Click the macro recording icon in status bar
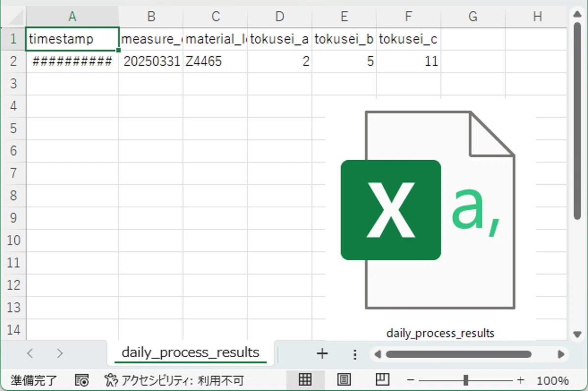 tap(82, 380)
